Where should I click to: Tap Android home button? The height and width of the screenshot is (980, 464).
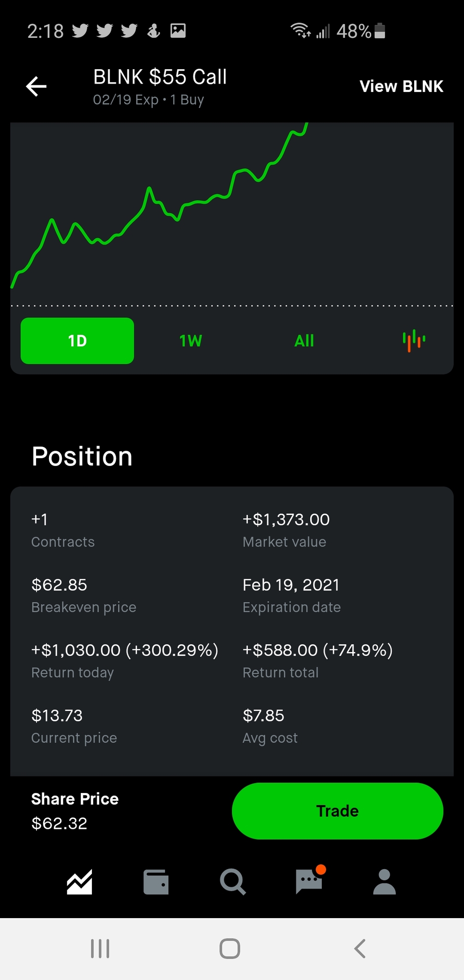230,949
